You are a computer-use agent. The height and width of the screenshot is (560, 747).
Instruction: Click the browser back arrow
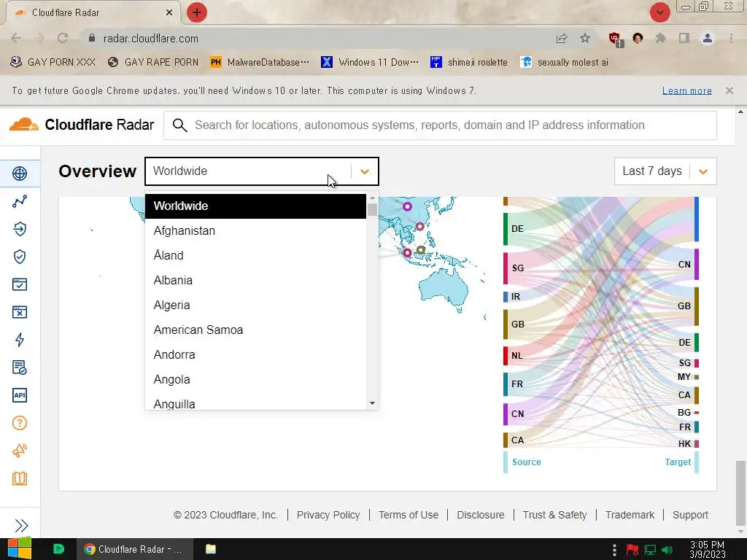[x=16, y=38]
